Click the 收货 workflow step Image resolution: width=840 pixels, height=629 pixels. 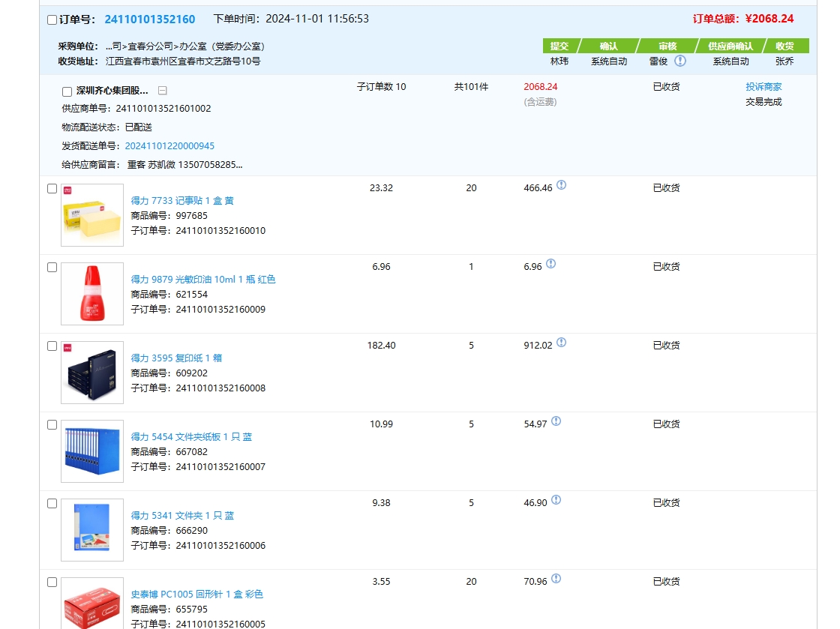click(784, 46)
